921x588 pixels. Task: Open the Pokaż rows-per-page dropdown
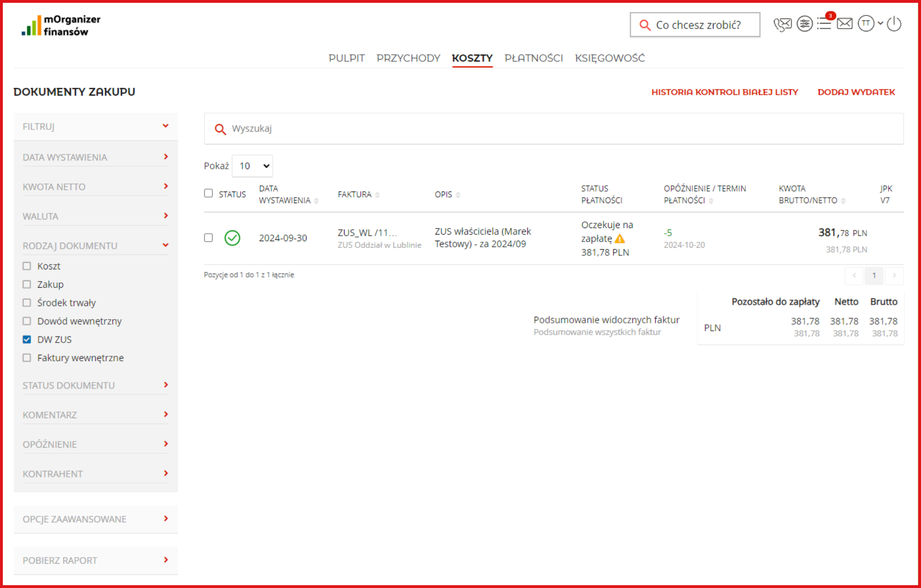pyautogui.click(x=253, y=166)
